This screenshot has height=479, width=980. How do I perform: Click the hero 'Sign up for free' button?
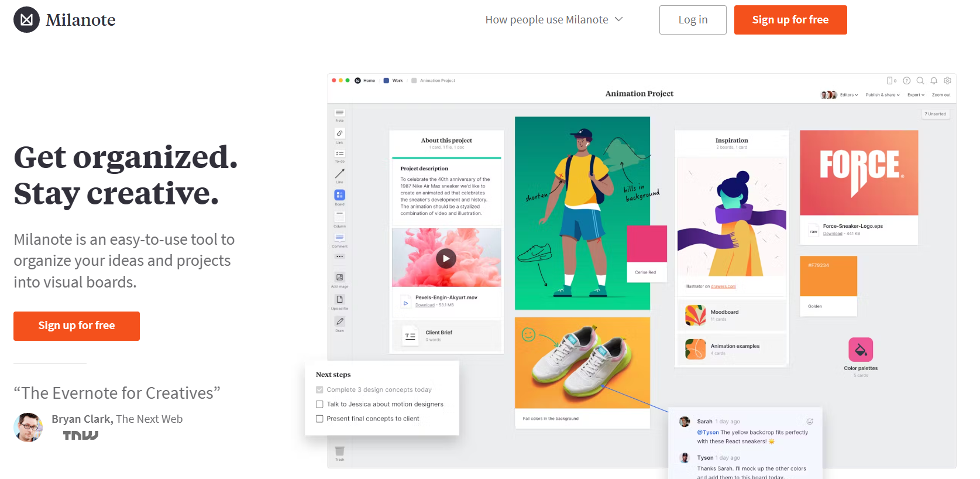[x=77, y=326]
